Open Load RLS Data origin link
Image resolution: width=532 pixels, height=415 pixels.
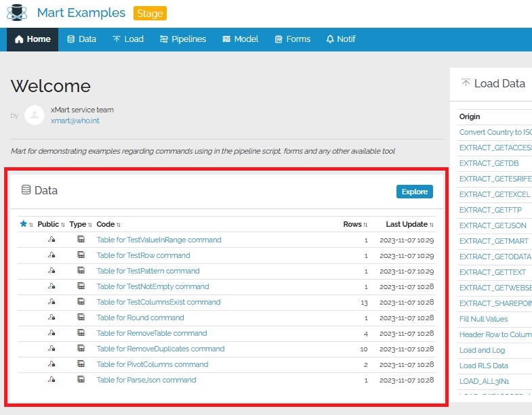click(483, 366)
